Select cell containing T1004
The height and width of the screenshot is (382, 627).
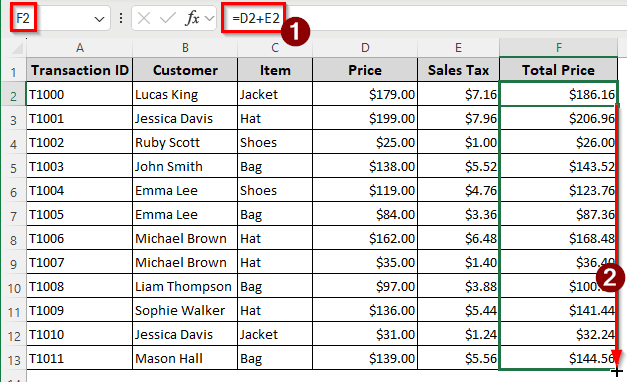80,190
